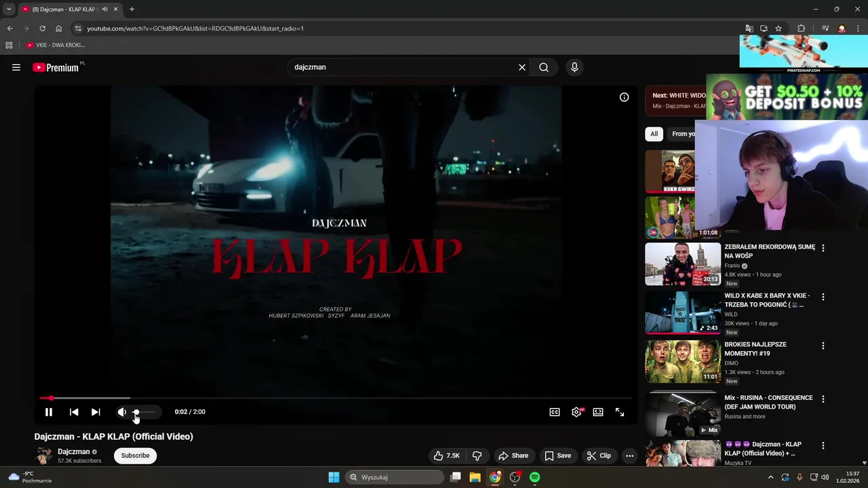Open ZEBRAŁEM REKORDOWĄ SUMĘ NA WOŚP video
This screenshot has width=868, height=488.
pyautogui.click(x=770, y=251)
